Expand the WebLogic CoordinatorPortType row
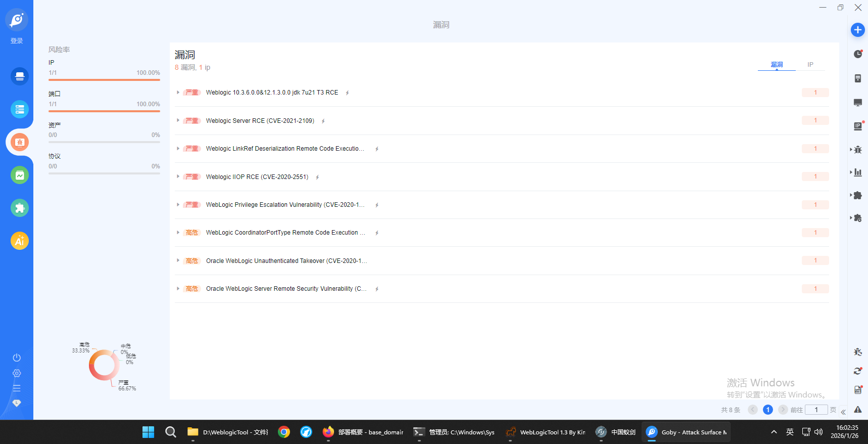 pos(178,233)
